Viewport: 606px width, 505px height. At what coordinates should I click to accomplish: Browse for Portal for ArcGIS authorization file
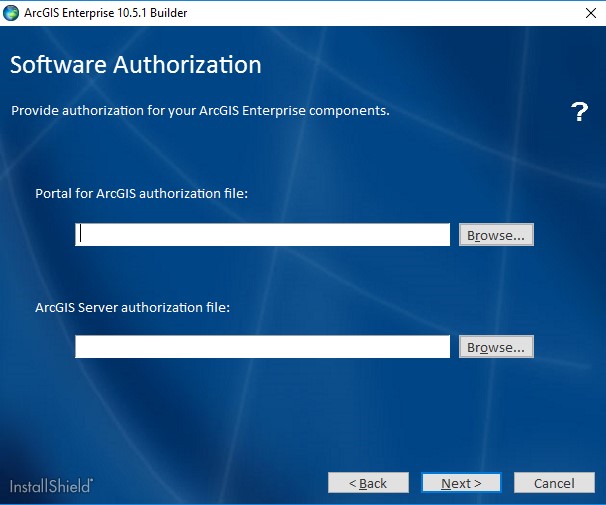point(496,235)
